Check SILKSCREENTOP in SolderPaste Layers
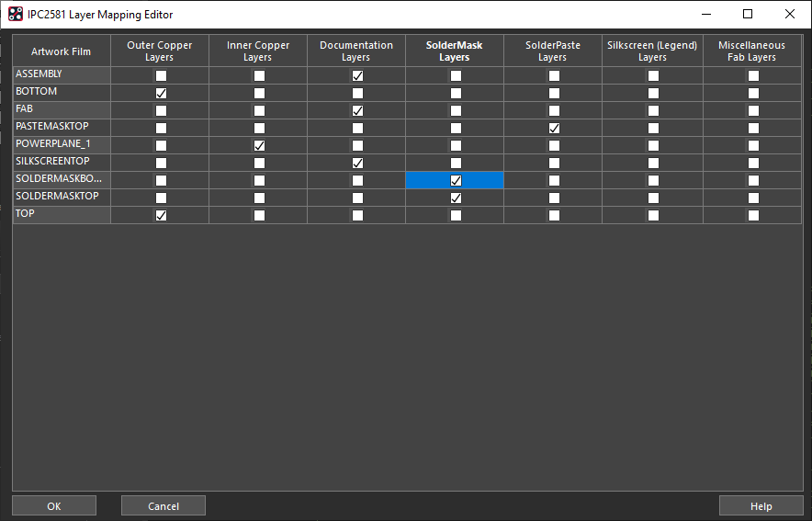Image resolution: width=812 pixels, height=521 pixels. coord(554,164)
